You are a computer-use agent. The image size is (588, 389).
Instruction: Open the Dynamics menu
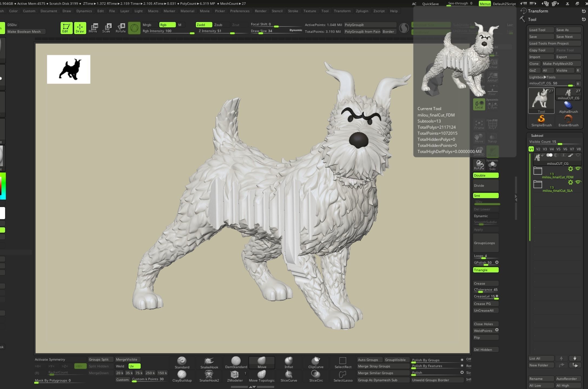click(x=84, y=11)
